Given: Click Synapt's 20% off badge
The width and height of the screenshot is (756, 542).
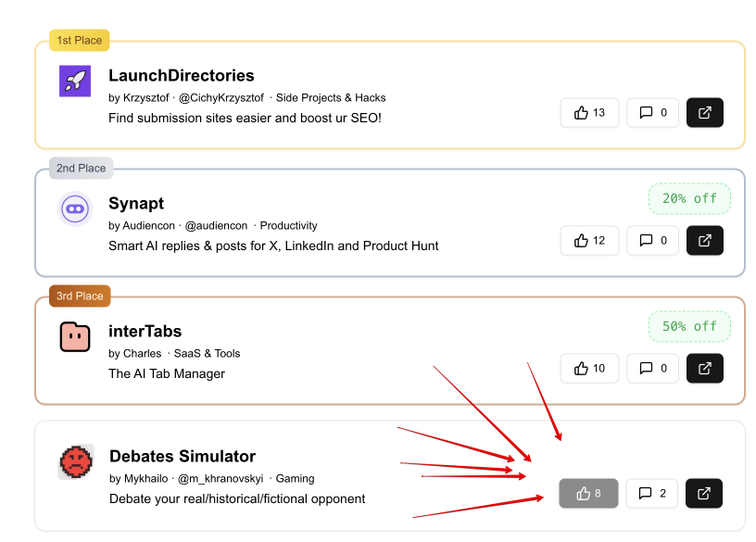Looking at the screenshot, I should (689, 198).
